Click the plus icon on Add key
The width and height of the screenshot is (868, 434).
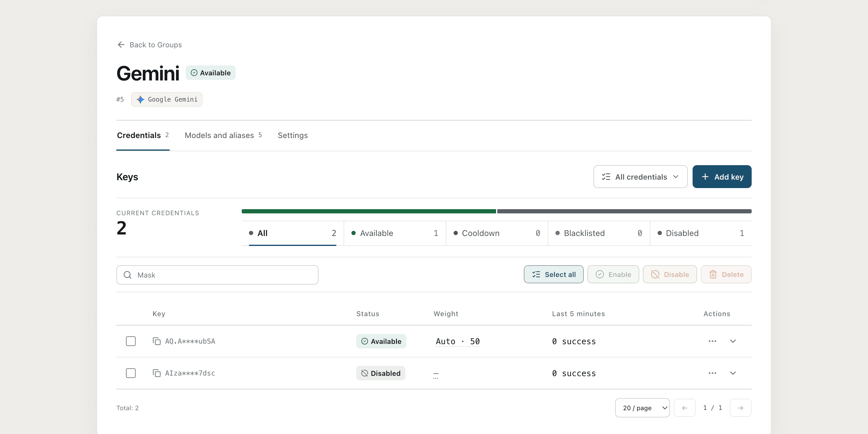click(705, 177)
